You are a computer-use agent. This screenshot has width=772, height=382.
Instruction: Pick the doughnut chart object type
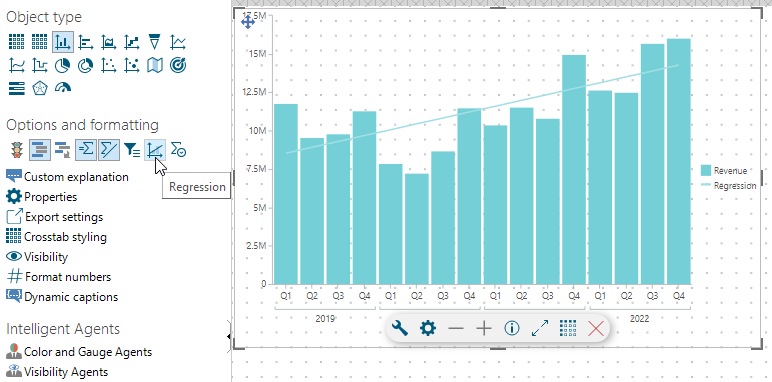click(86, 65)
